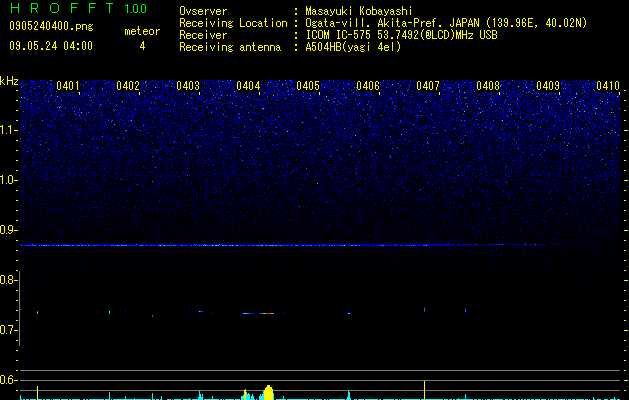Select the 0405 time label
629x400 pixels.
[308, 86]
